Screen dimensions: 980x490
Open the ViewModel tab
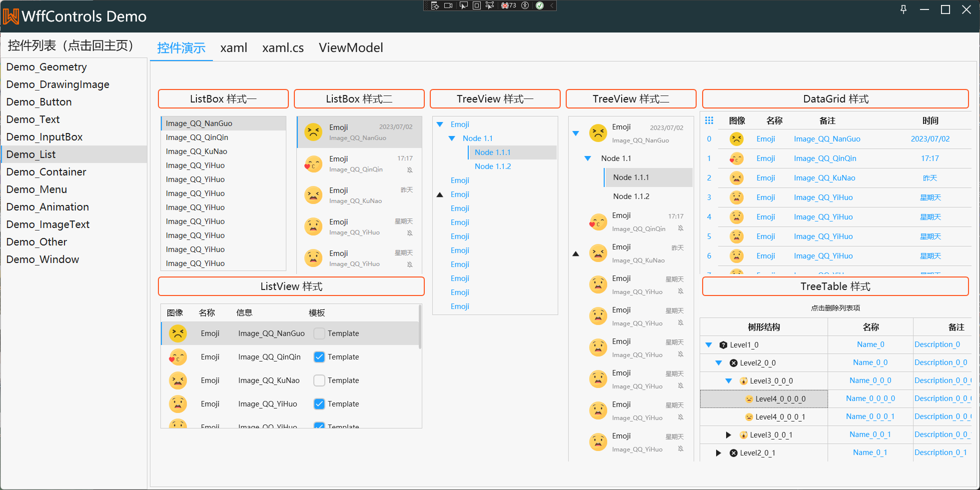pos(351,47)
